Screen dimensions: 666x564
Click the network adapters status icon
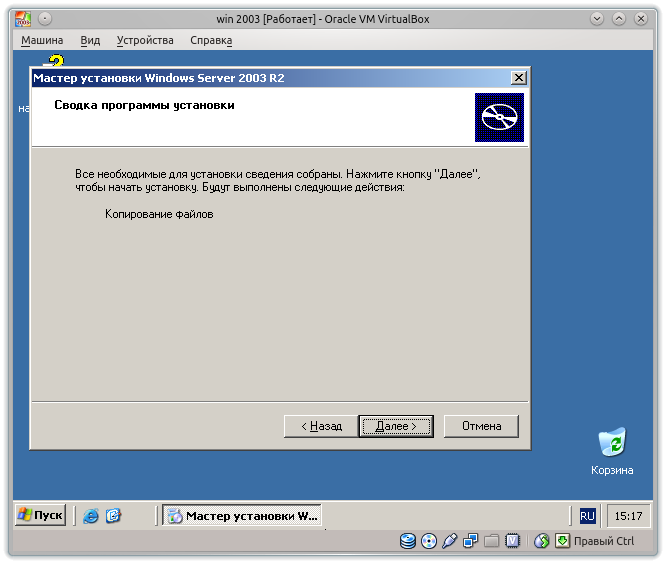pyautogui.click(x=471, y=541)
